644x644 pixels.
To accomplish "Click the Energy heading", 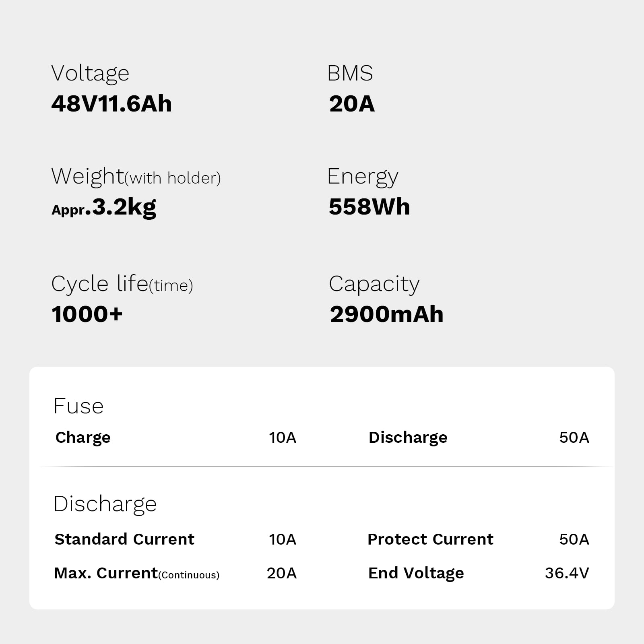I will coord(363,177).
